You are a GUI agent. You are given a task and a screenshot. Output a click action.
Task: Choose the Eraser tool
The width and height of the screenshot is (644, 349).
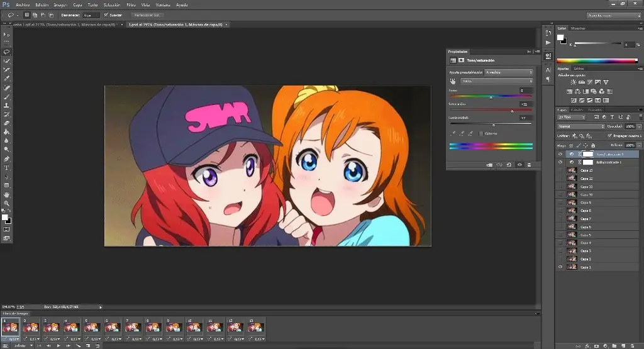[x=7, y=123]
